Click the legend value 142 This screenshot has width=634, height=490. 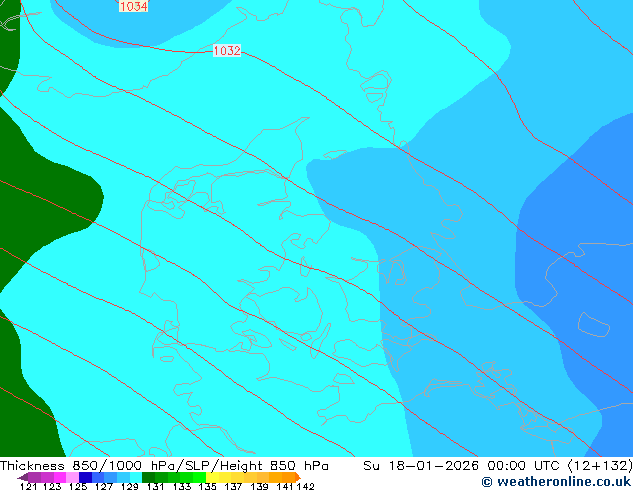306,486
